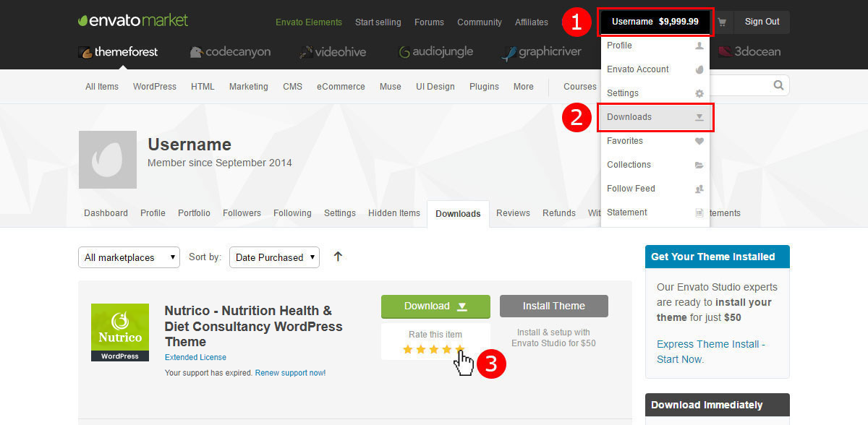
Task: Open the CodeCanyon marketplace logo
Action: [230, 52]
